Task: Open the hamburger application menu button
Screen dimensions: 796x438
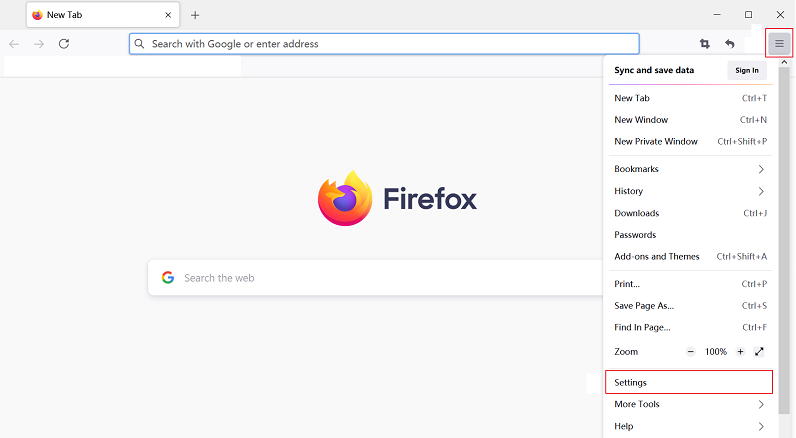Action: pyautogui.click(x=779, y=44)
